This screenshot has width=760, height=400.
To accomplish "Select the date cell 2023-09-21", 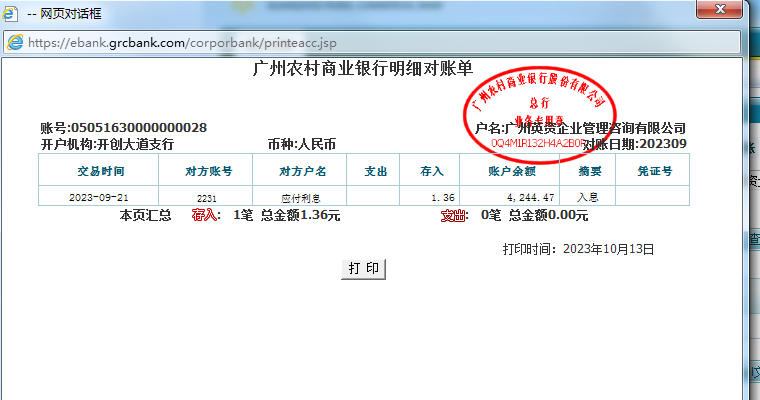I will coord(98,197).
